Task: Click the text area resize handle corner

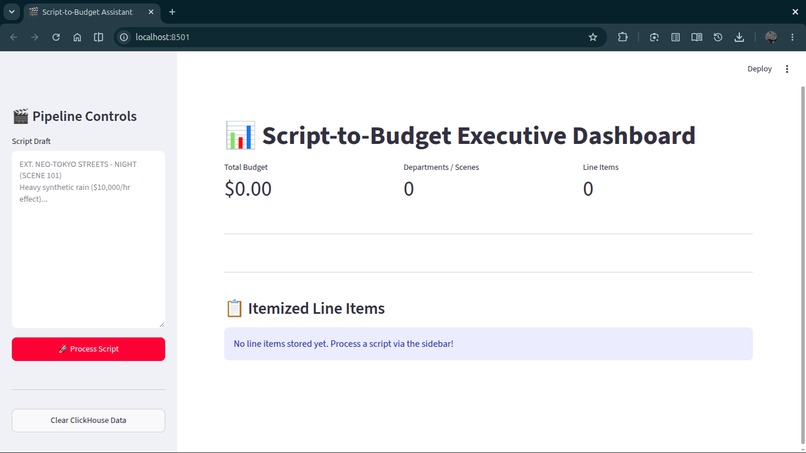Action: pos(162,324)
